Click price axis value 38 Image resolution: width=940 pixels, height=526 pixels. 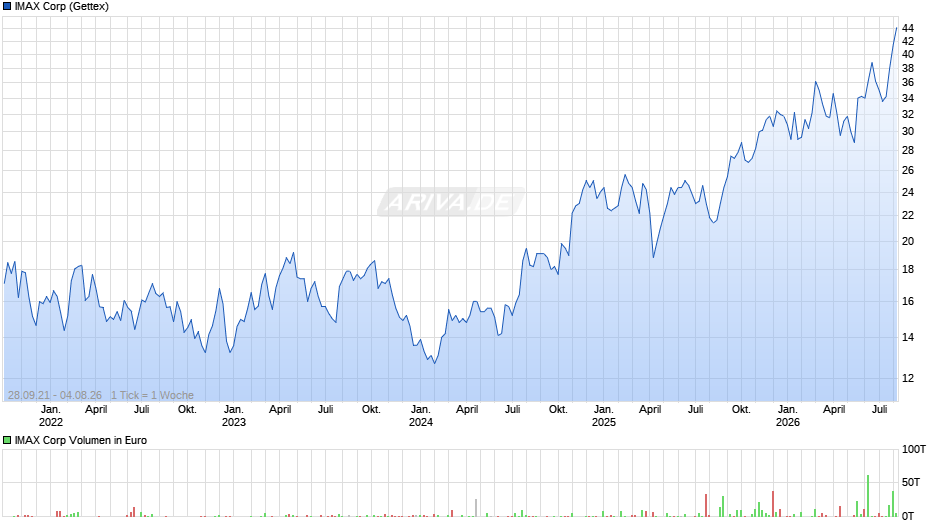click(x=908, y=68)
